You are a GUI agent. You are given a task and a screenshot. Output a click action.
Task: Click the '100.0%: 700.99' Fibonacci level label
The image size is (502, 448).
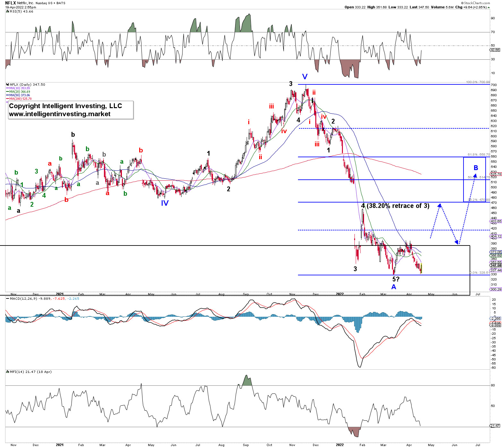coord(478,82)
